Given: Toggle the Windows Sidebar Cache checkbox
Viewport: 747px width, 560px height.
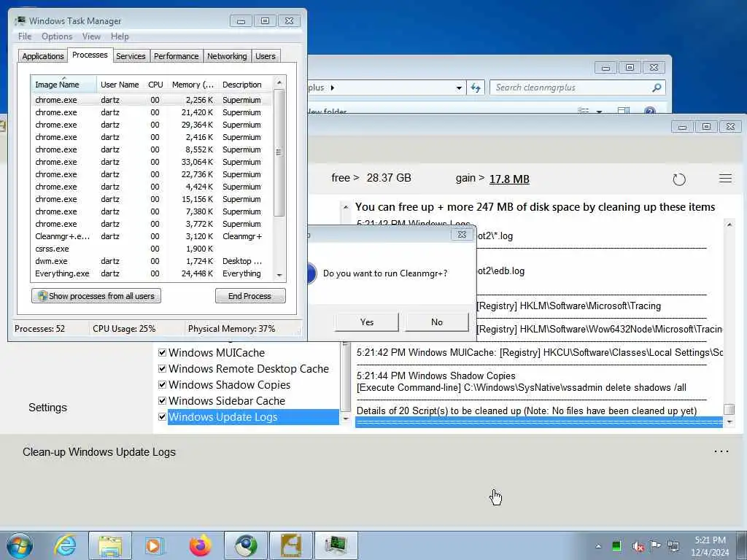Looking at the screenshot, I should click(x=162, y=400).
